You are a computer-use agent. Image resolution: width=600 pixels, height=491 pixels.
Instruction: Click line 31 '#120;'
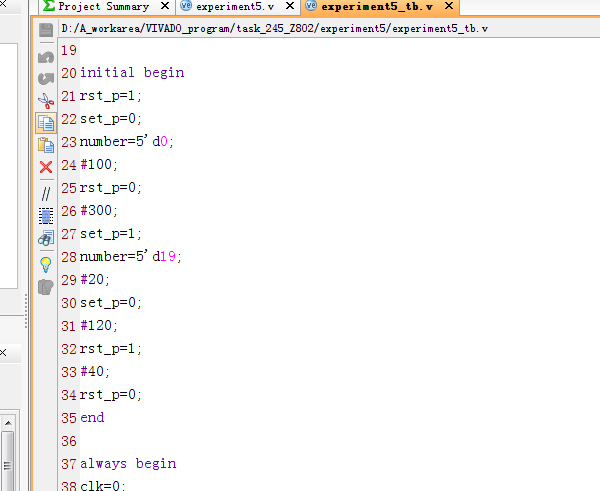tap(99, 325)
